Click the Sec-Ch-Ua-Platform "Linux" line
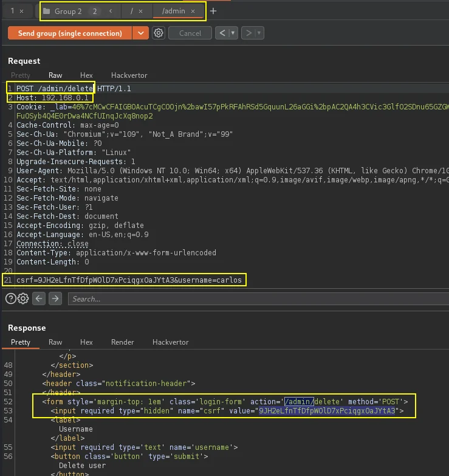 pyautogui.click(x=74, y=153)
